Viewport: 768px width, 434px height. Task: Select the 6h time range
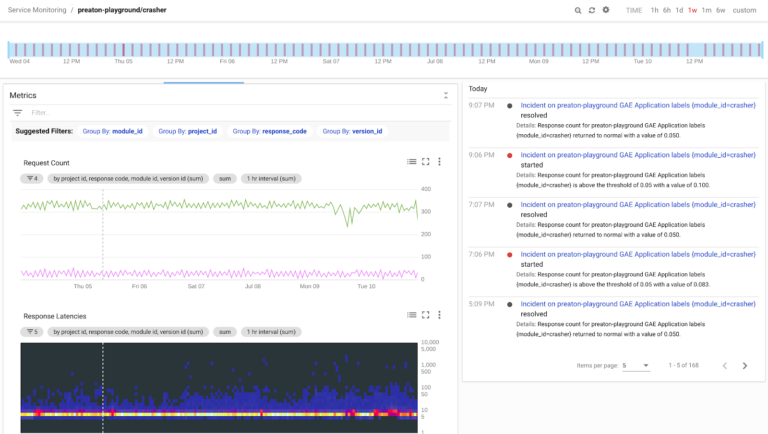(x=667, y=10)
